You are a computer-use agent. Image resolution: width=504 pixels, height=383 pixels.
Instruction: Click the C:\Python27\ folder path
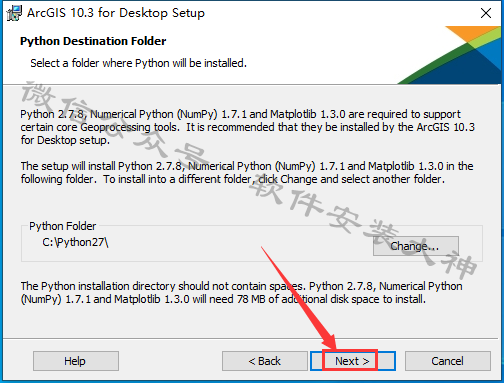pyautogui.click(x=75, y=242)
